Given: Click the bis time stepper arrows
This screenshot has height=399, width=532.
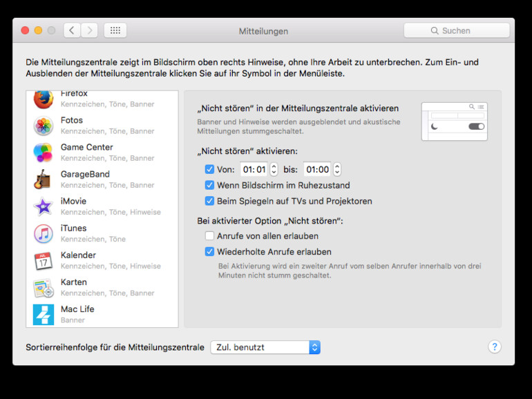Looking at the screenshot, I should pyautogui.click(x=337, y=169).
